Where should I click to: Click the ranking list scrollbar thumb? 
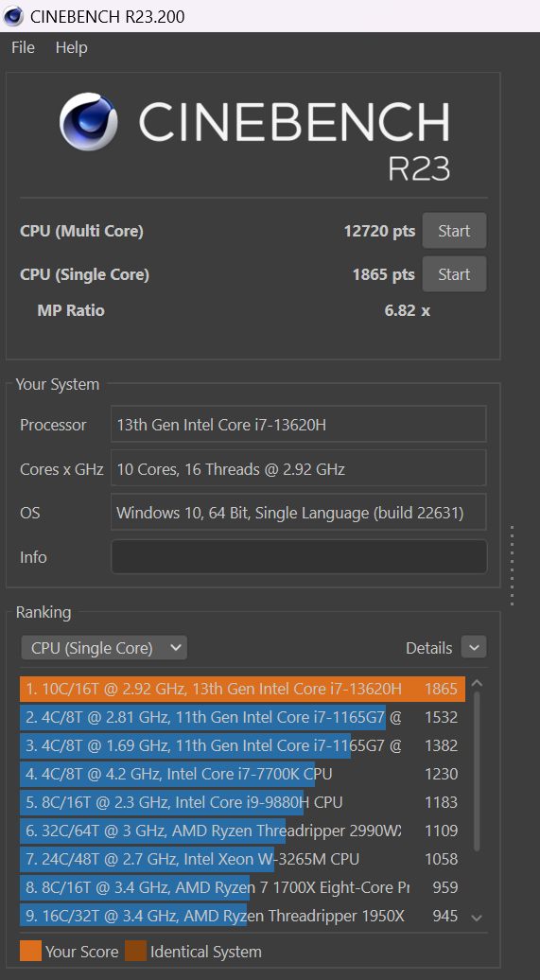[x=477, y=771]
